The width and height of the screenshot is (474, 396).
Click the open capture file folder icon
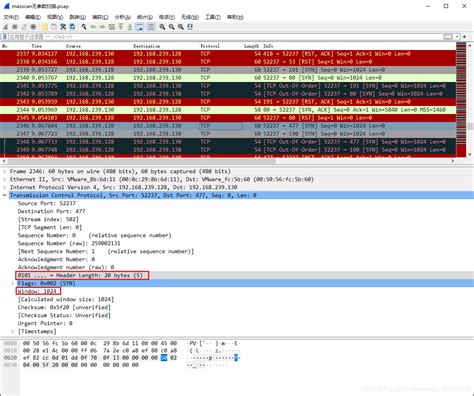pos(45,27)
